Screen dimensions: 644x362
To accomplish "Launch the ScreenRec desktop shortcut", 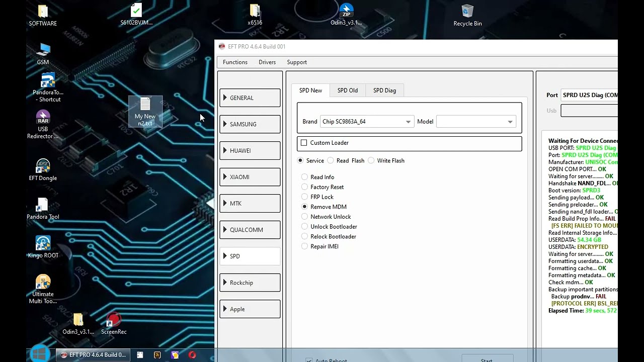I will (114, 324).
